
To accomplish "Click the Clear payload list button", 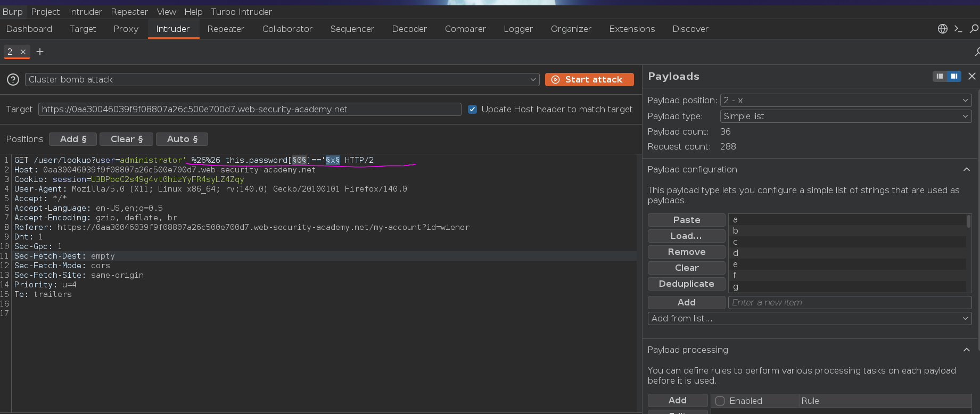I will 687,268.
